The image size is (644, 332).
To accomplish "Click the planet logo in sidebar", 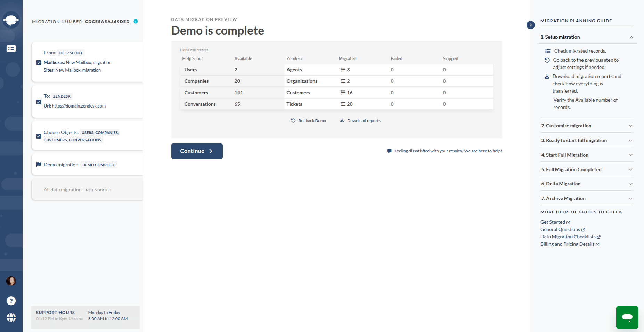I will click(x=11, y=20).
